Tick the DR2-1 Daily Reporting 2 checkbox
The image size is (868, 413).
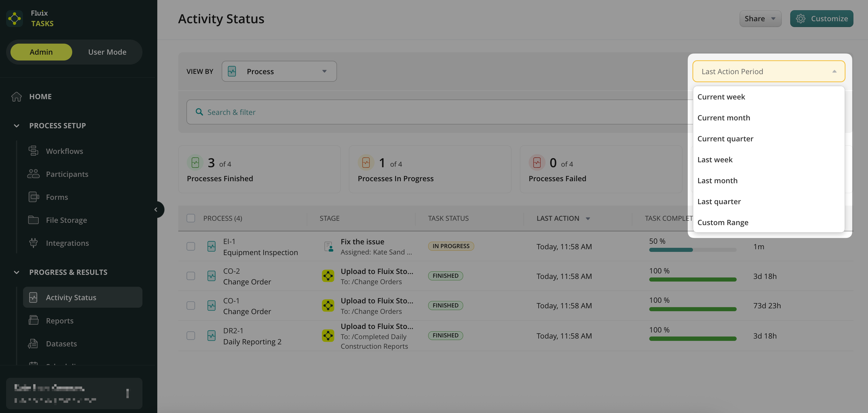191,335
